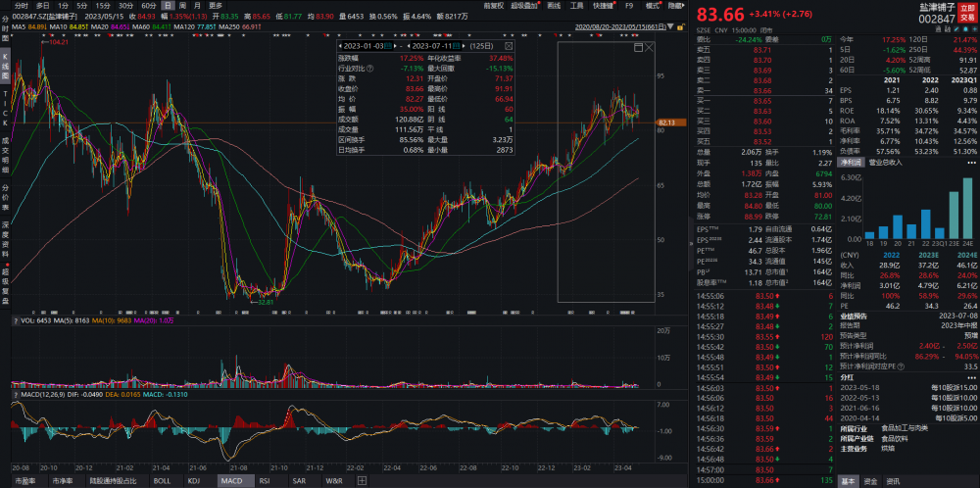Maximize the selected range box
The width and height of the screenshot is (980, 488).
pyautogui.click(x=638, y=47)
